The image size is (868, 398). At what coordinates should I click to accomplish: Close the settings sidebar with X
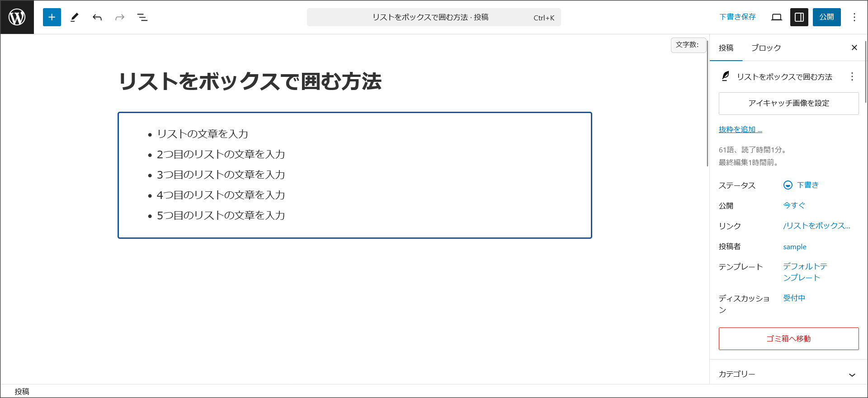point(854,47)
